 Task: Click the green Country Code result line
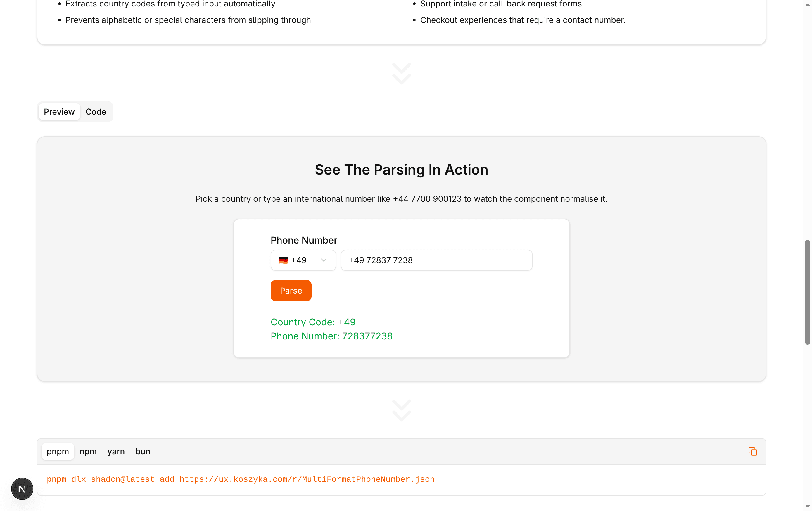point(313,322)
